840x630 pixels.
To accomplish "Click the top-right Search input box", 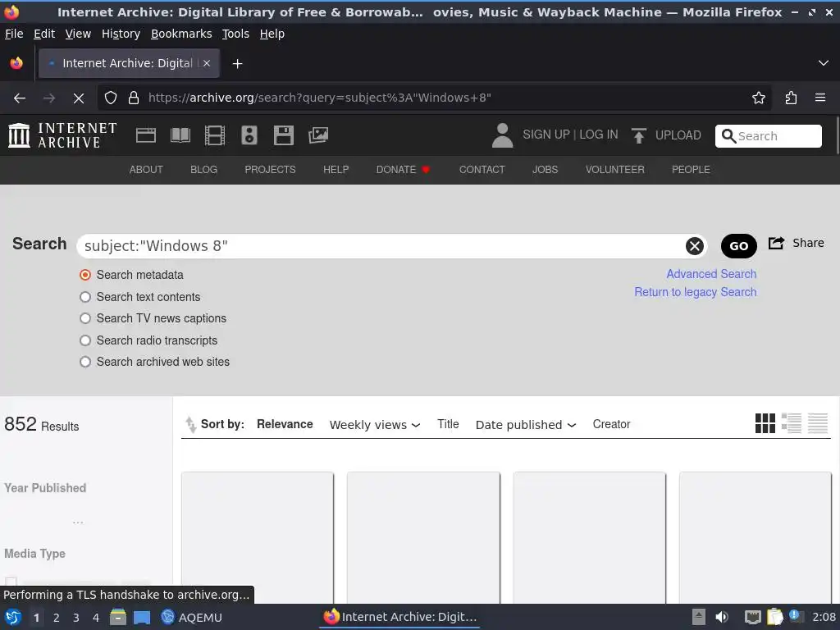I will pos(768,136).
